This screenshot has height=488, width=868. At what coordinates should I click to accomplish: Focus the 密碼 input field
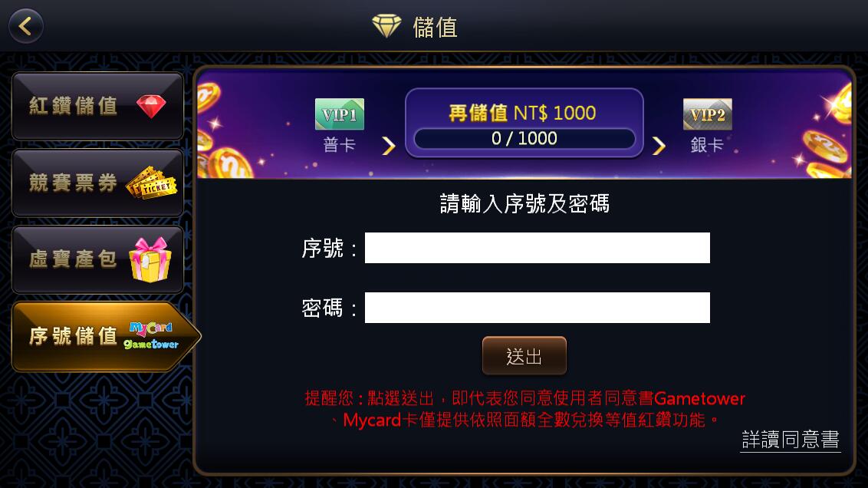coord(537,308)
